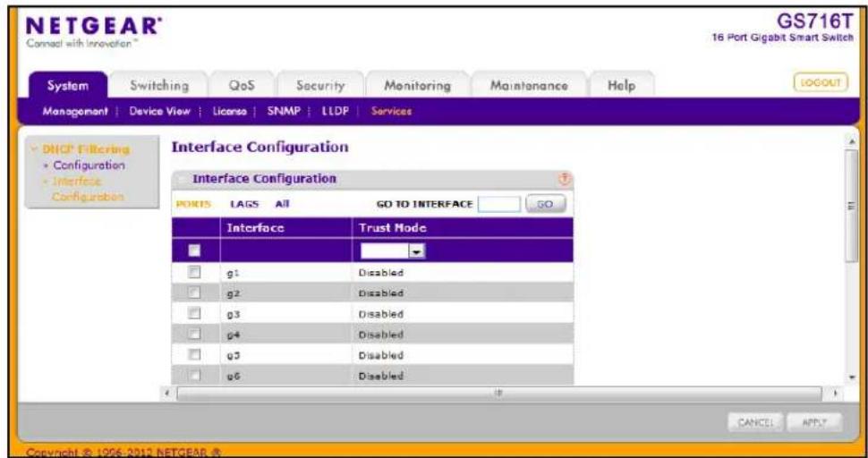This screenshot has width=868, height=458.
Task: Check the box for interface g2
Action: pos(194,293)
